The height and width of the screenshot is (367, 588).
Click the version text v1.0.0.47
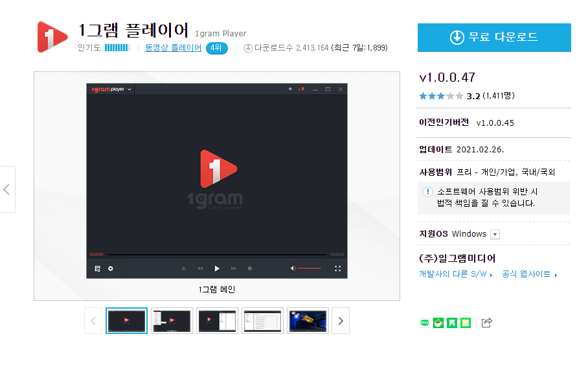click(x=447, y=77)
